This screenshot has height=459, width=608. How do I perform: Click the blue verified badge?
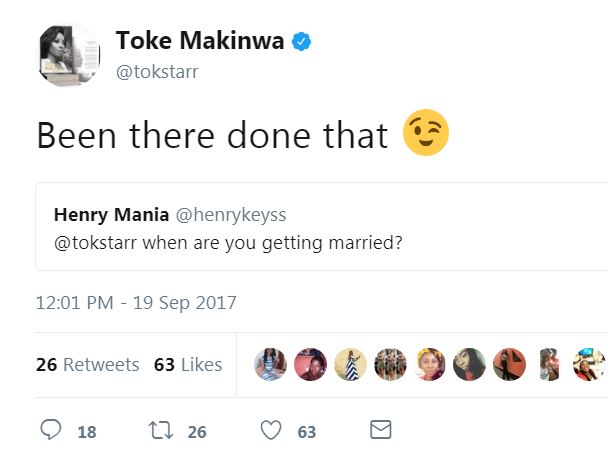(x=301, y=41)
